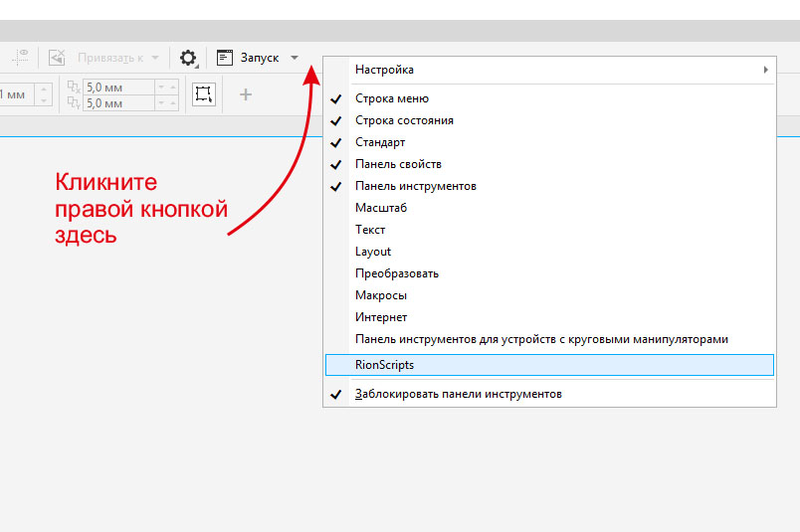Viewport: 800px width, 532px height.
Task: Hide the Панель инструментов toolbox
Action: (549, 186)
